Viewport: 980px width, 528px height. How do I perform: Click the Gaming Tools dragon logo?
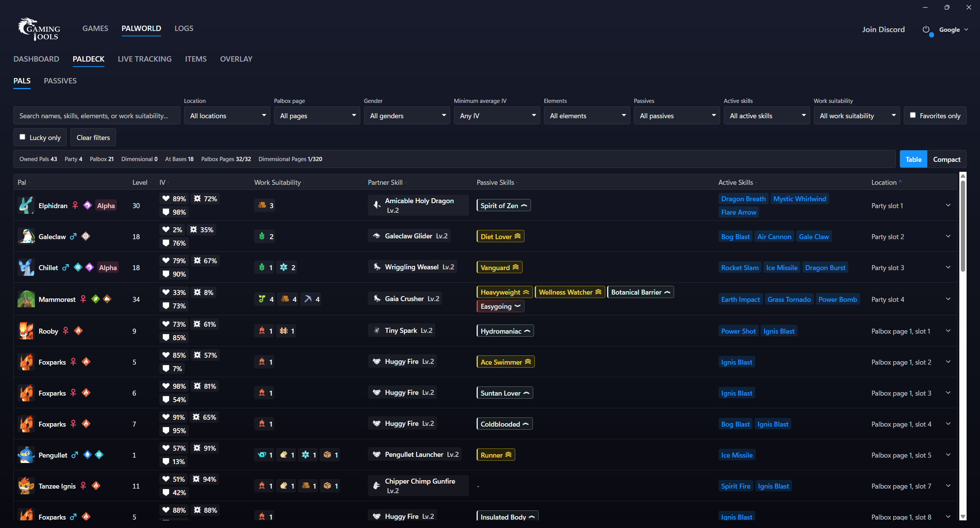click(39, 29)
